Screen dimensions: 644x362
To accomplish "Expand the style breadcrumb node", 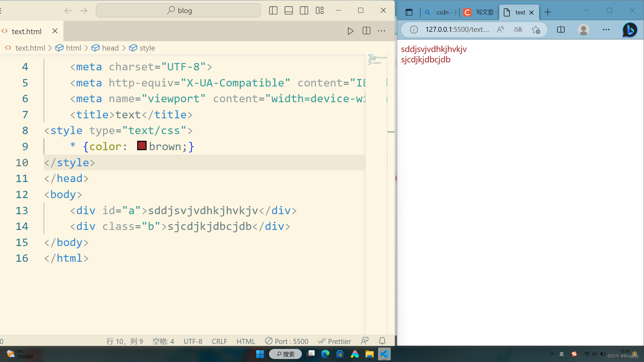I will 147,48.
